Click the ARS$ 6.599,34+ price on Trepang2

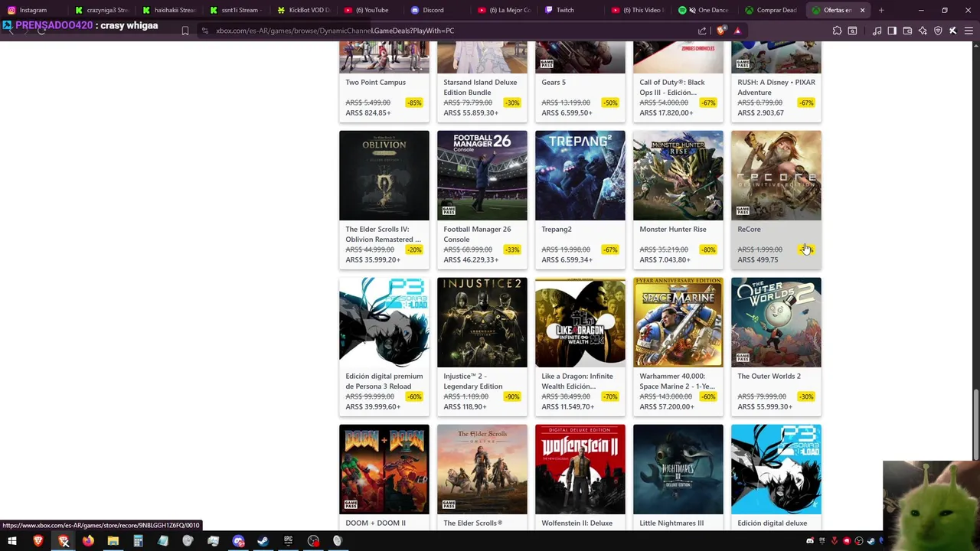567,259
